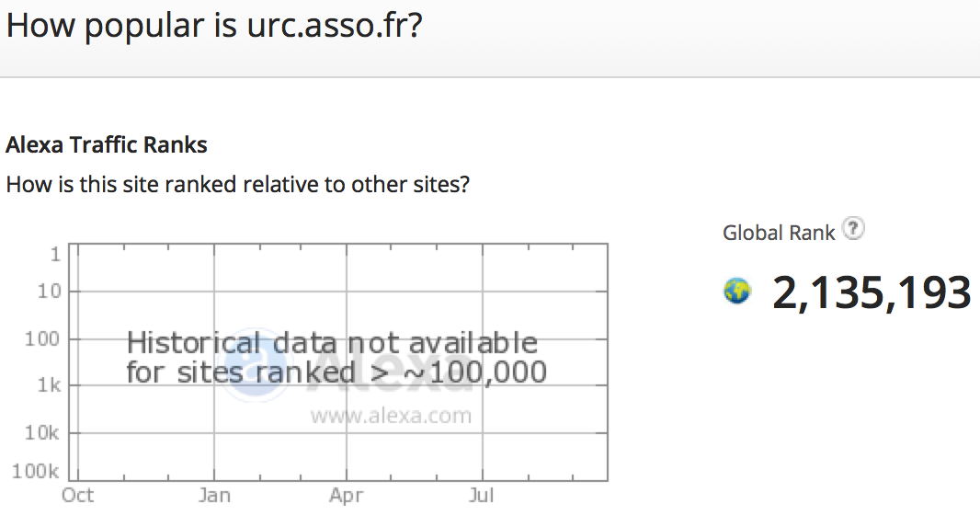Click the '1k' value on the rank axis
Viewport: 980px width, 515px height.
[49, 385]
